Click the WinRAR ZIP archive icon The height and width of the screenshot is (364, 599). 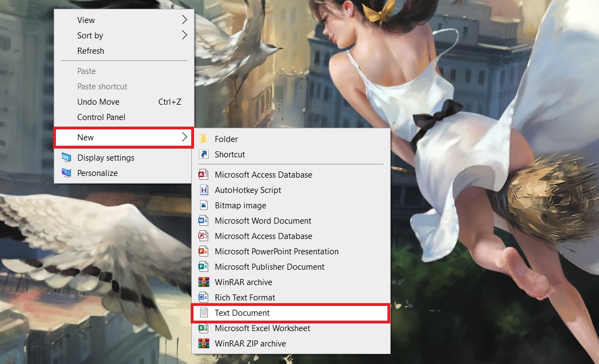[204, 344]
